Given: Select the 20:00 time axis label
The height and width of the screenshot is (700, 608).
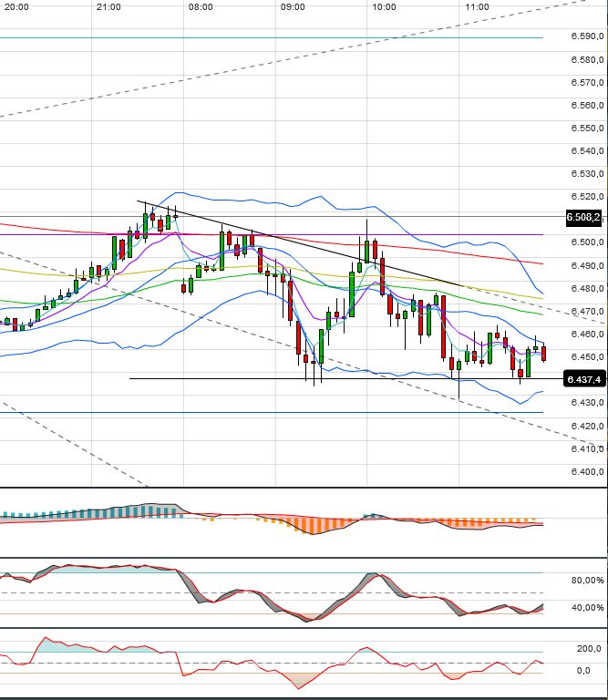Looking at the screenshot, I should click(x=17, y=7).
